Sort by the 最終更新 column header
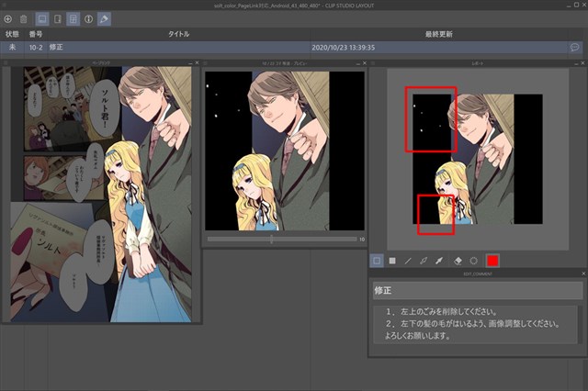 pos(439,34)
